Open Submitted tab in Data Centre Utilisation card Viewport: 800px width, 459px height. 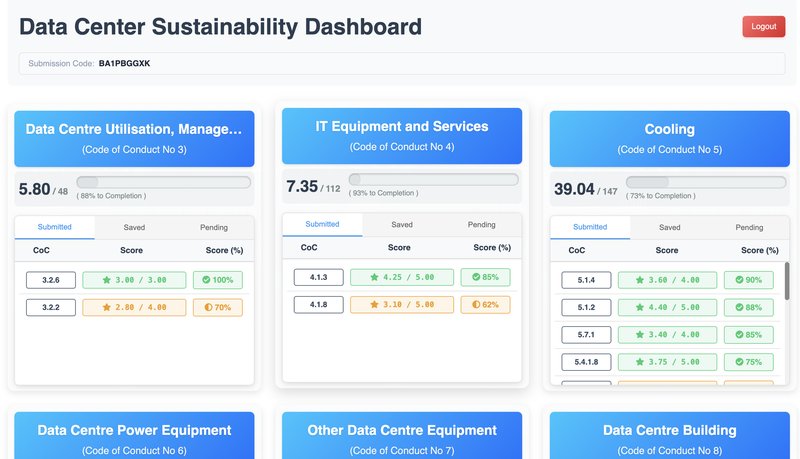tap(55, 227)
